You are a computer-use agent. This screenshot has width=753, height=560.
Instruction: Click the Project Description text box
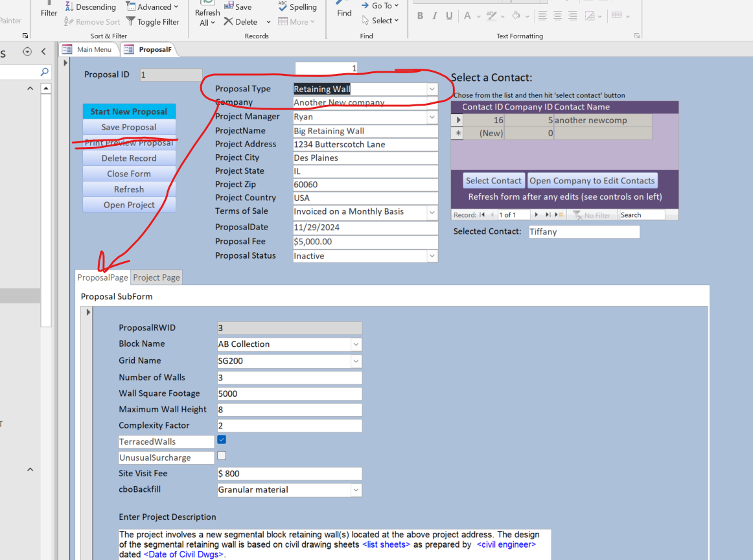point(335,544)
